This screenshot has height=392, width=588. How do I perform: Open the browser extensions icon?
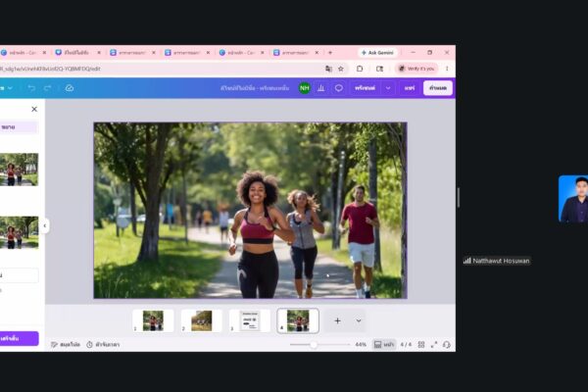(360, 69)
